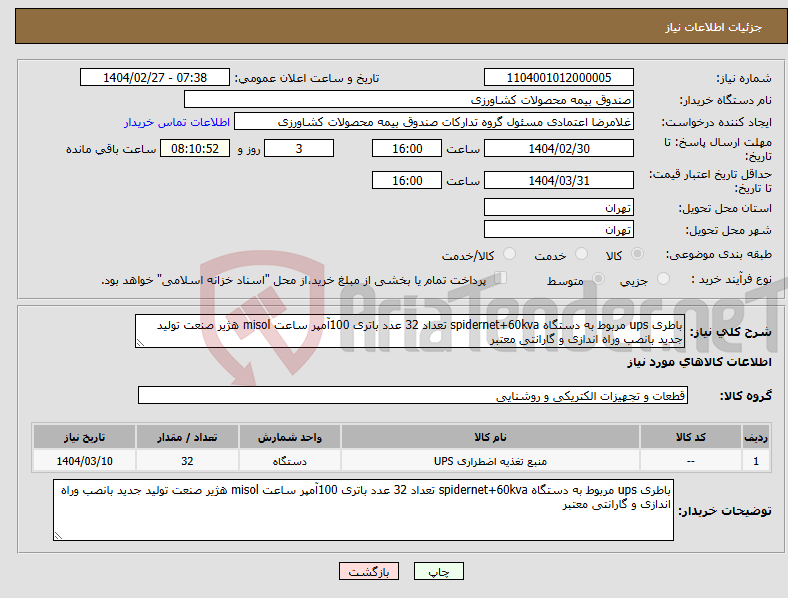Click the کد کالا column header
Viewport: 788px width, 598px height.
pyautogui.click(x=691, y=437)
